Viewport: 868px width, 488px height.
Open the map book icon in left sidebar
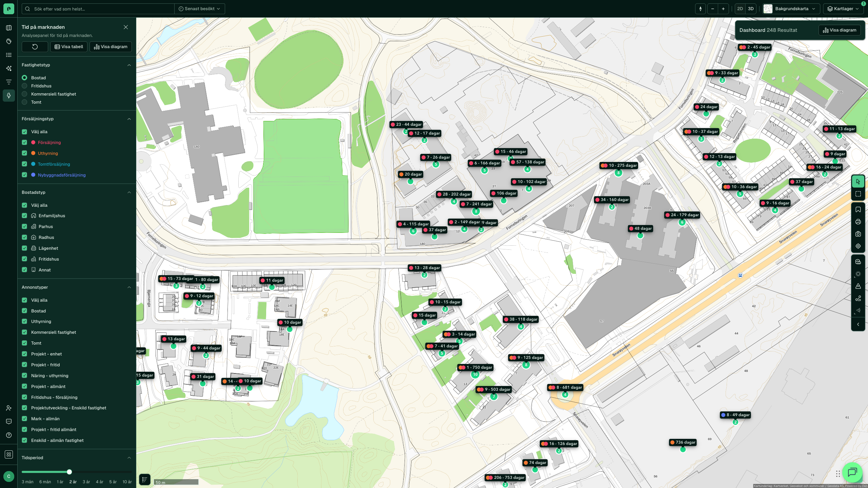[9, 28]
